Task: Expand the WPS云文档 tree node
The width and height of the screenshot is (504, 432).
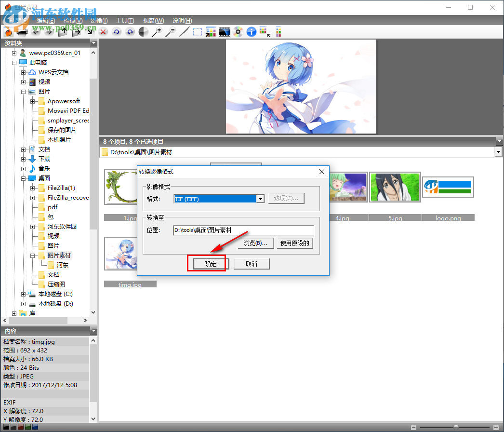Action: pyautogui.click(x=23, y=72)
